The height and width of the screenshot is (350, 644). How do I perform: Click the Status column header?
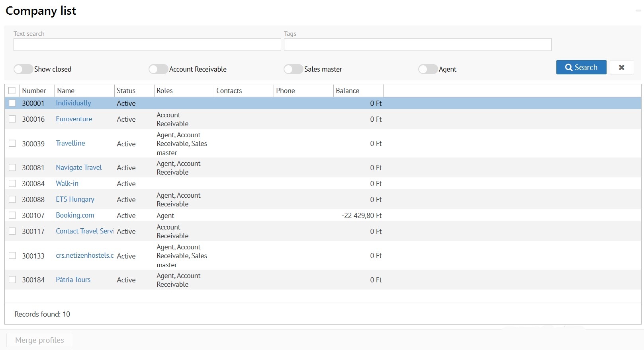126,91
